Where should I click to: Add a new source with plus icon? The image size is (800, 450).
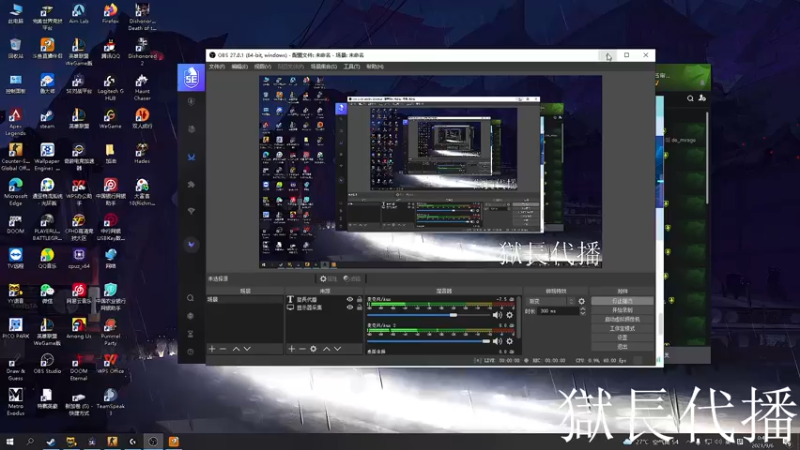[x=291, y=349]
